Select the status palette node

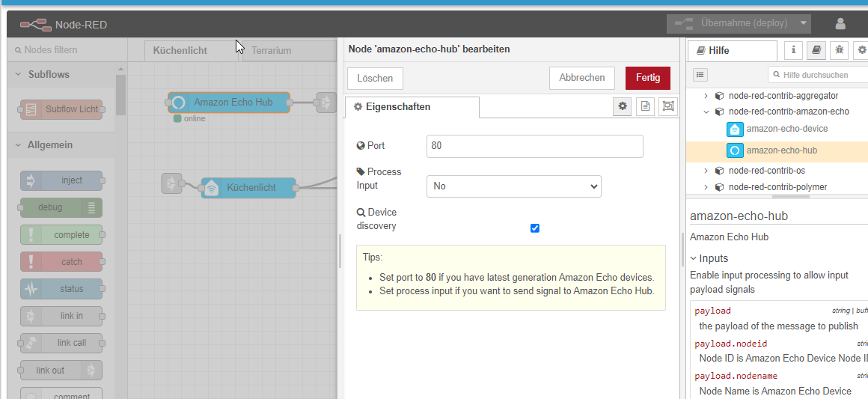pyautogui.click(x=61, y=289)
